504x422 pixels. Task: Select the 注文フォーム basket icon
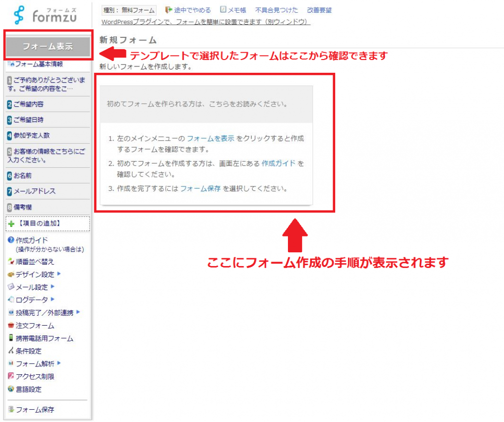[11, 326]
